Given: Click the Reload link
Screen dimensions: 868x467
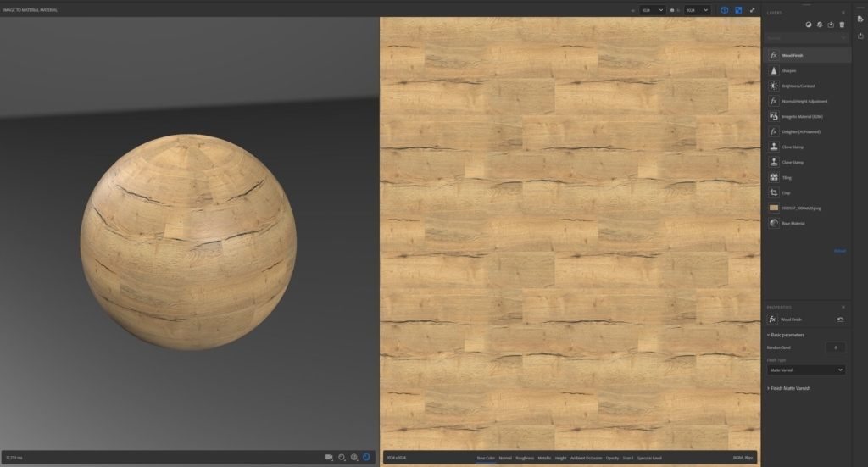Looking at the screenshot, I should pos(840,251).
